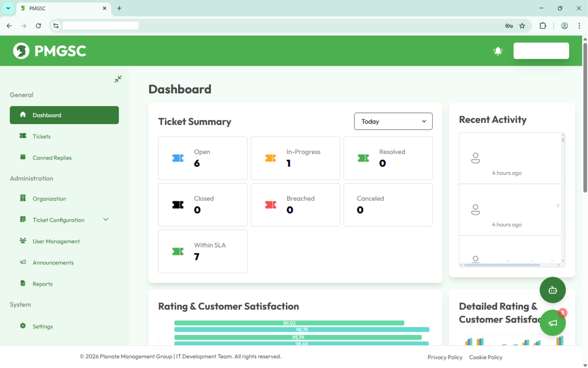Click the blue Open tickets icon
The image size is (588, 368).
click(178, 158)
